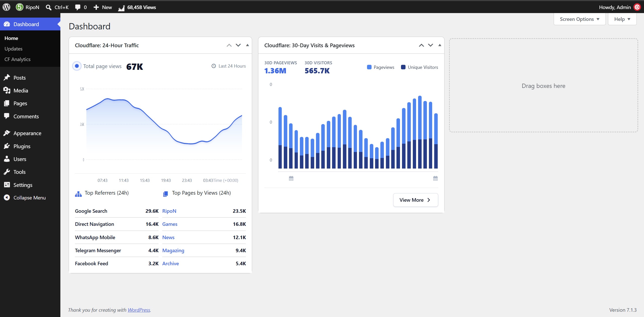Image resolution: width=644 pixels, height=317 pixels.
Task: Open the Magazing top page link
Action: (x=173, y=250)
